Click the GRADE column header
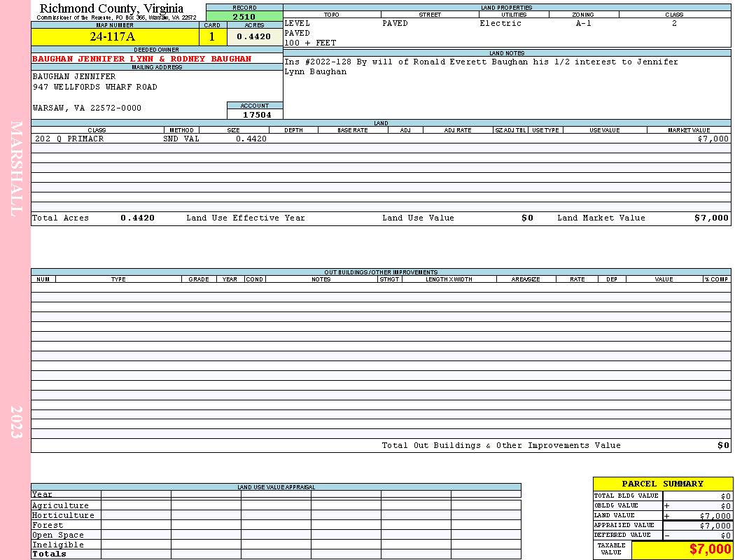 pos(199,279)
